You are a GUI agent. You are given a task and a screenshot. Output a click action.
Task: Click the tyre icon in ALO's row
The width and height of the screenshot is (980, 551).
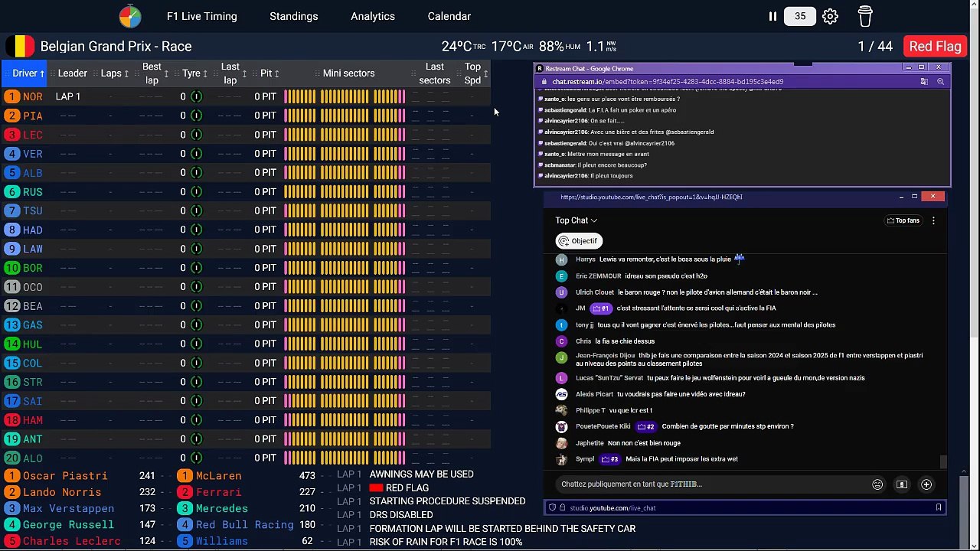point(196,458)
